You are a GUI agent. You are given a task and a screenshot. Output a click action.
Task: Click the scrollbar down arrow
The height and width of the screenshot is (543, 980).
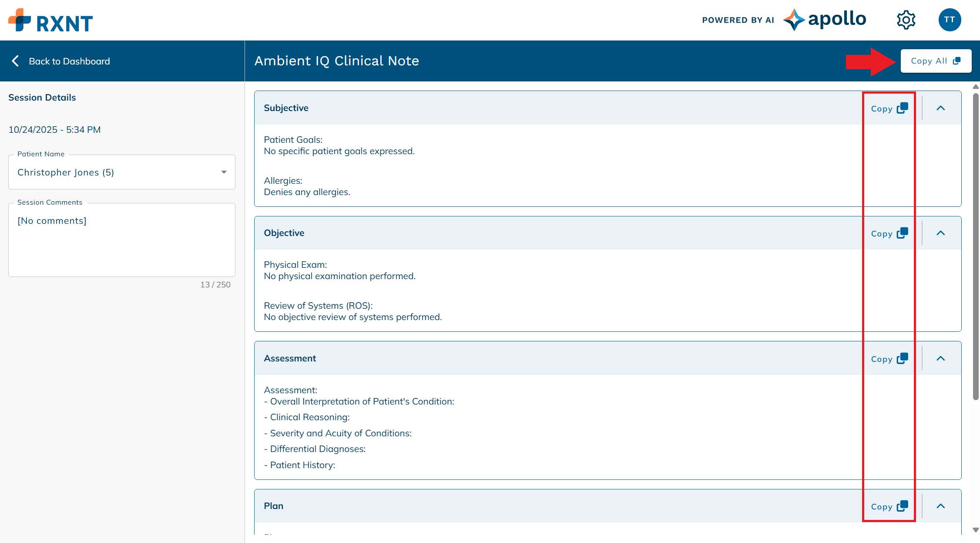click(x=976, y=530)
